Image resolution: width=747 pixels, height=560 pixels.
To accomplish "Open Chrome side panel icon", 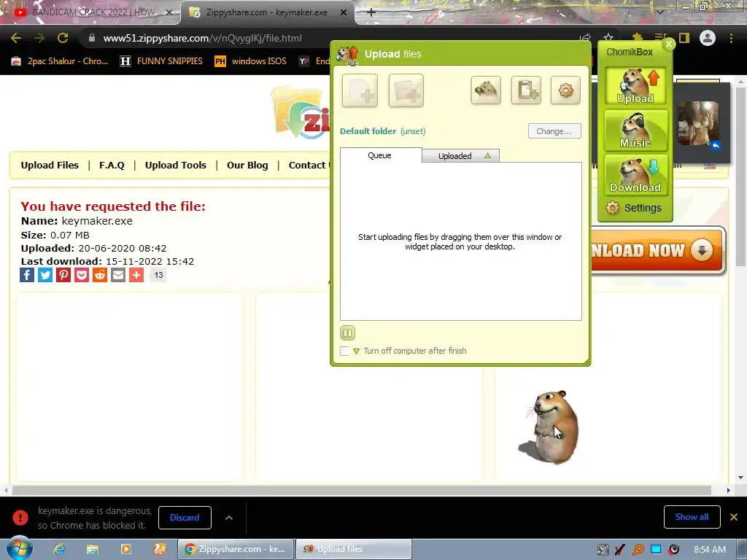I will point(684,38).
